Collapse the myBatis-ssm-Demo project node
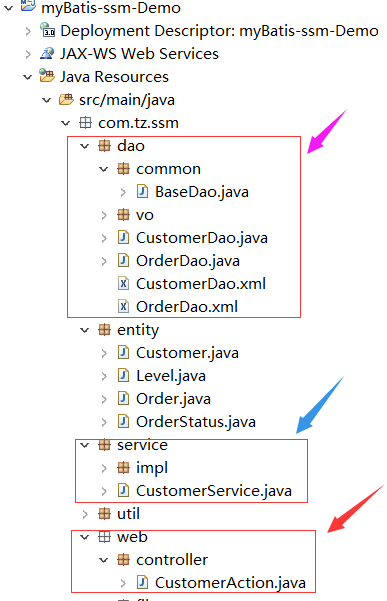Screen dimensions: 387x601 [x=8, y=8]
